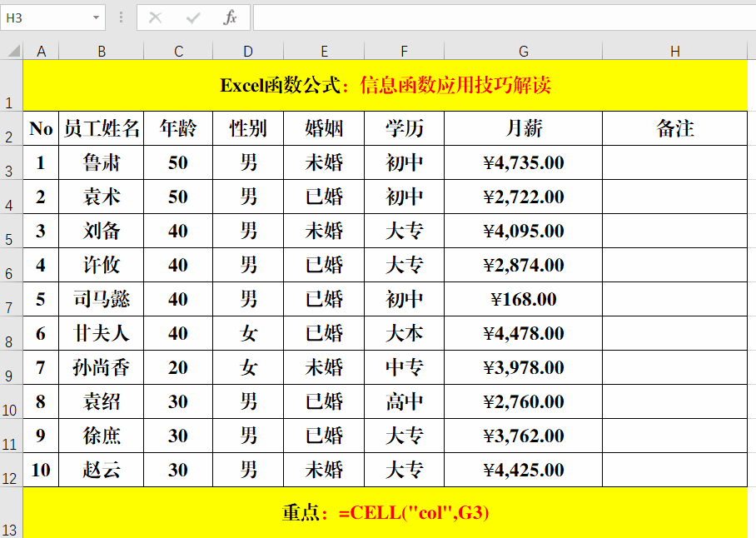Select the name cell '许攸'

point(102,265)
